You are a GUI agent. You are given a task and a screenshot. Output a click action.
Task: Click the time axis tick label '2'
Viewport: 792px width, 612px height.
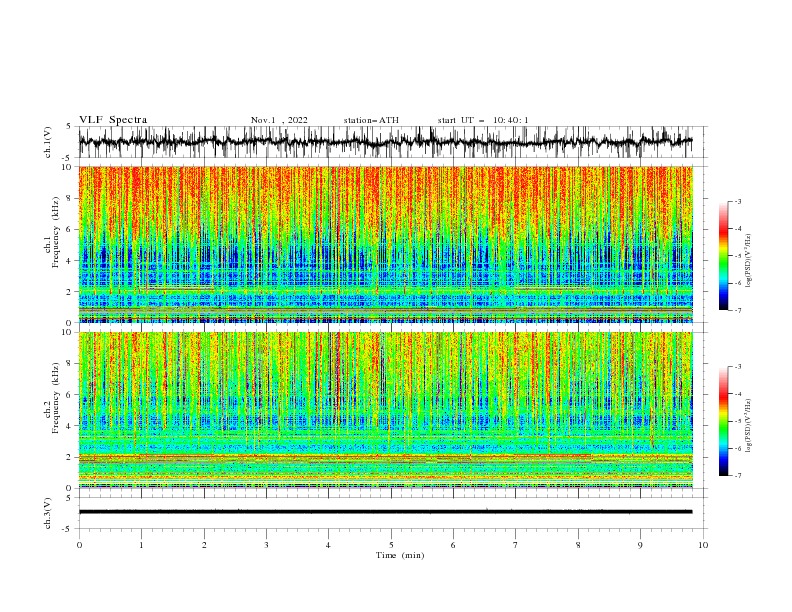[x=204, y=545]
